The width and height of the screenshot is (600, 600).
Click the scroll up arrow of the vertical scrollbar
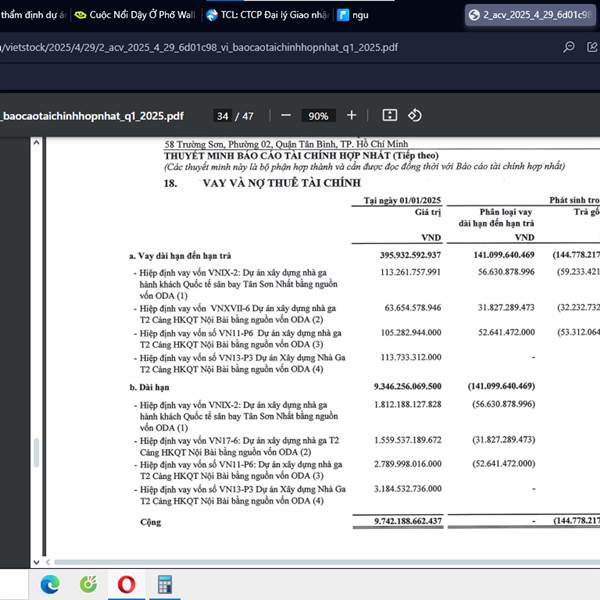[x=36, y=143]
